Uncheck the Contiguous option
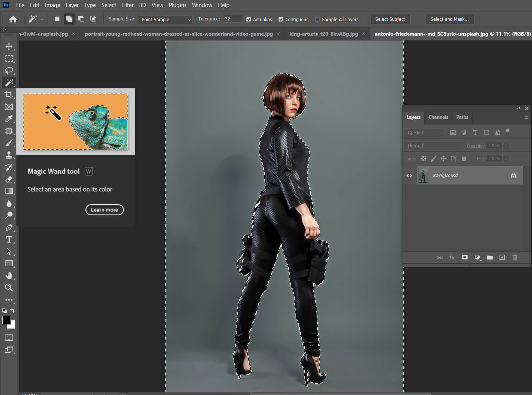 coord(281,19)
